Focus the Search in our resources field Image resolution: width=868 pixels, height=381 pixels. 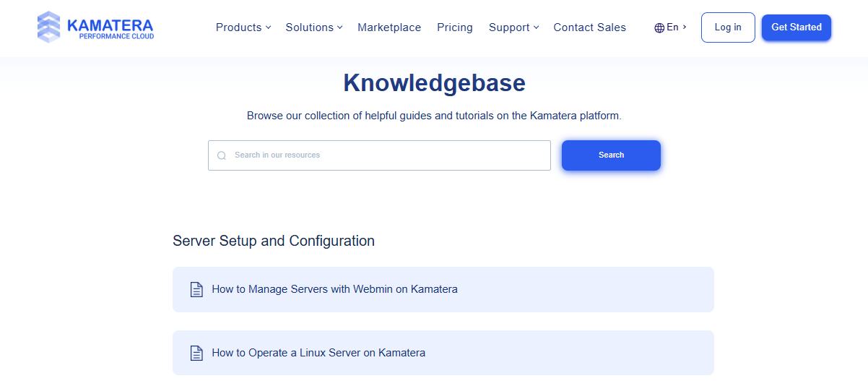point(379,155)
